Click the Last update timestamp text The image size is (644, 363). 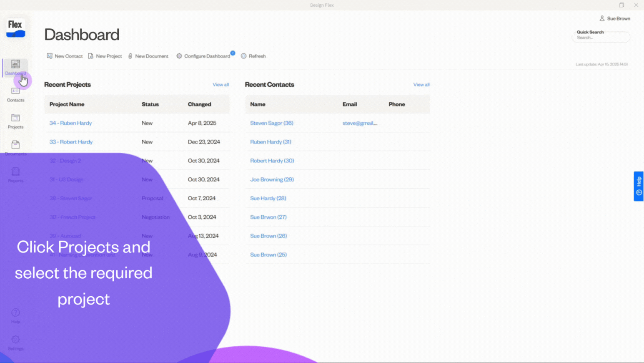pos(601,64)
